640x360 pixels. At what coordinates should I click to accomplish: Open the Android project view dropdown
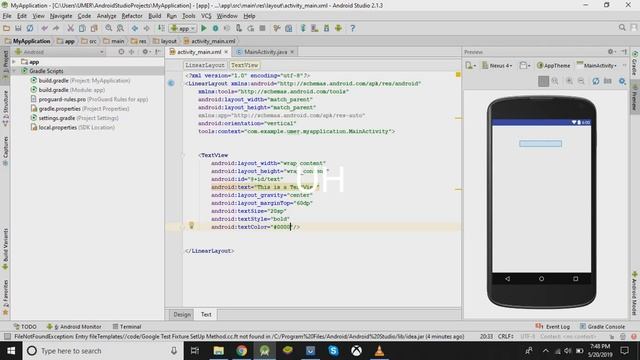[59, 52]
